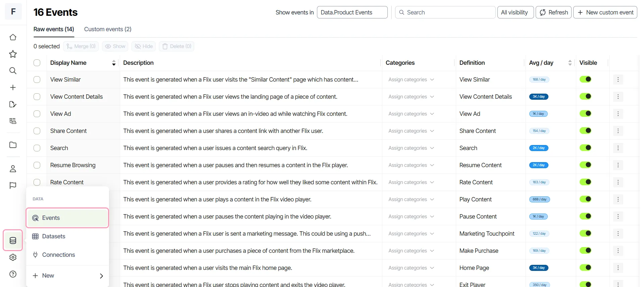
Task: Open the document edit icon in sidebar
Action: click(13, 104)
